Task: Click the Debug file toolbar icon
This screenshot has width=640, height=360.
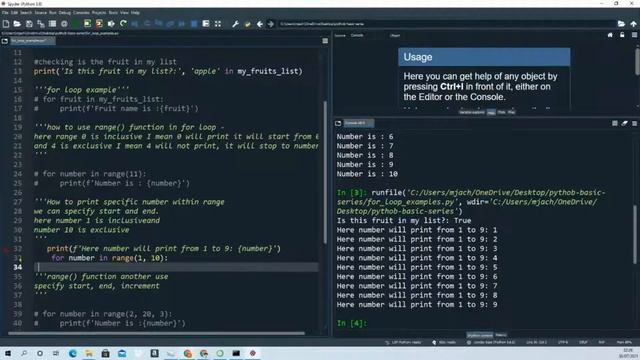Action: [135, 24]
